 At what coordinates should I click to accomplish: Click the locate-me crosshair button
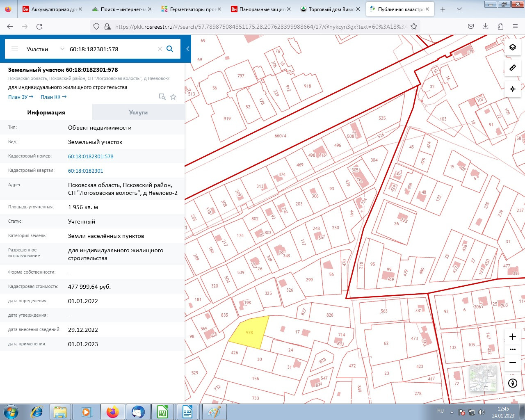pos(512,89)
